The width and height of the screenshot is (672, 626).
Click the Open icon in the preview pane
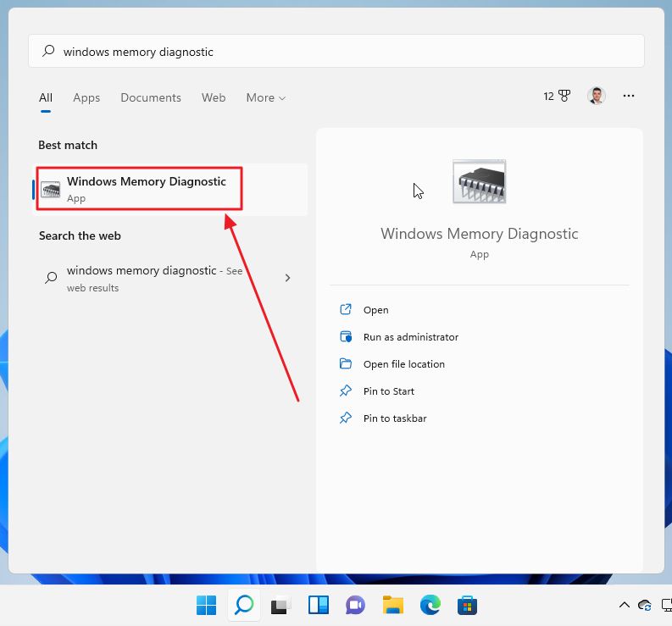click(346, 309)
